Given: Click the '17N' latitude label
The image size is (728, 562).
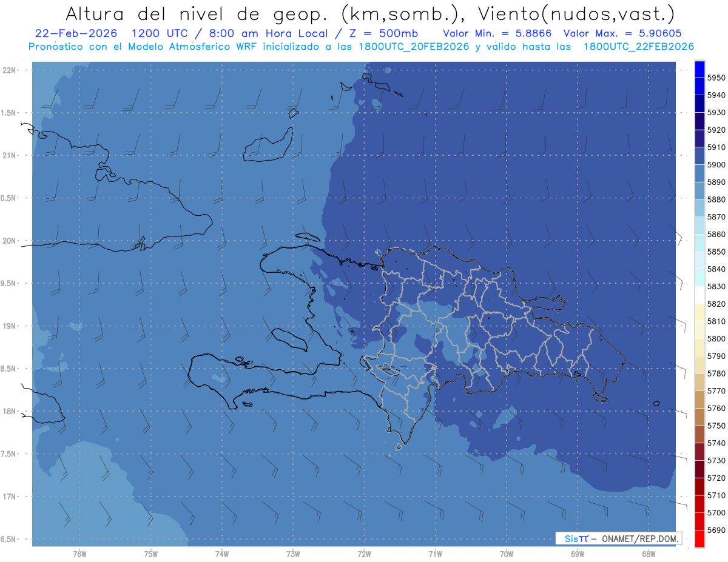Looking at the screenshot, I should (x=8, y=497).
